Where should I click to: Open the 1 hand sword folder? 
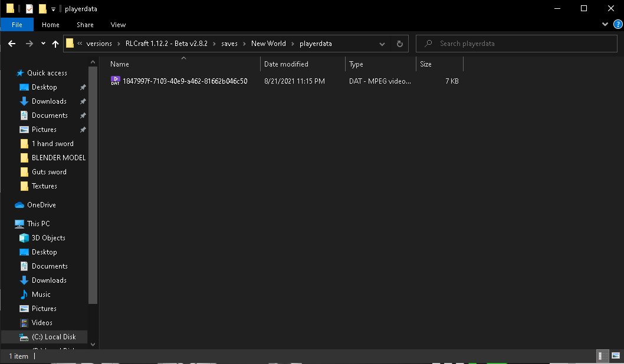tap(52, 144)
